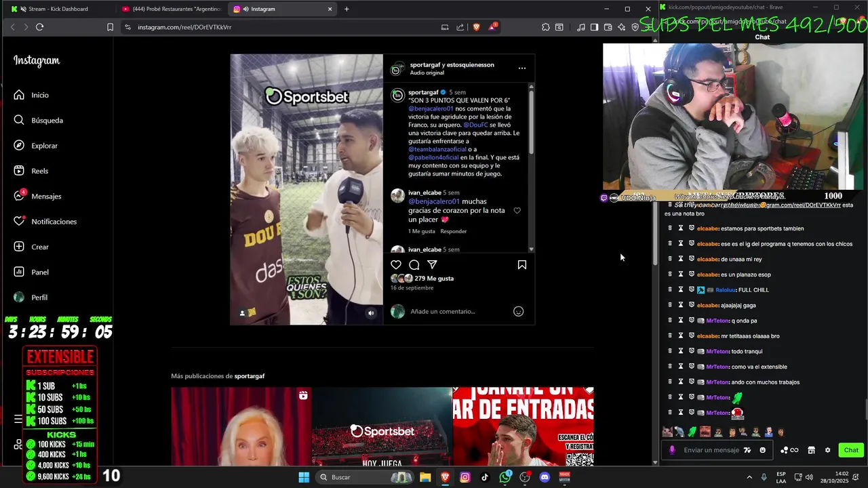This screenshot has width=868, height=488.
Task: Open Discord in Windows taskbar
Action: pyautogui.click(x=545, y=477)
